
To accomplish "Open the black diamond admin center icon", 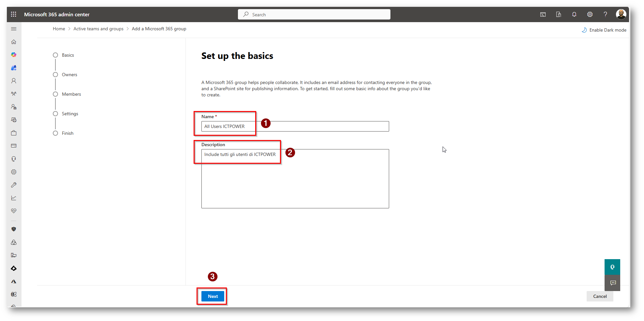I will coord(14,268).
